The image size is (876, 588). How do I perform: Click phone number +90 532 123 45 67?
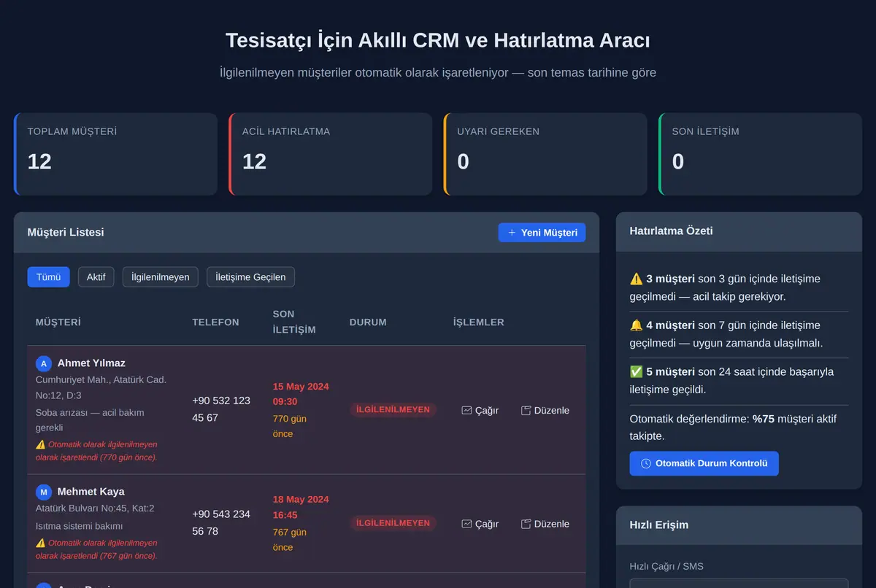[x=221, y=409]
